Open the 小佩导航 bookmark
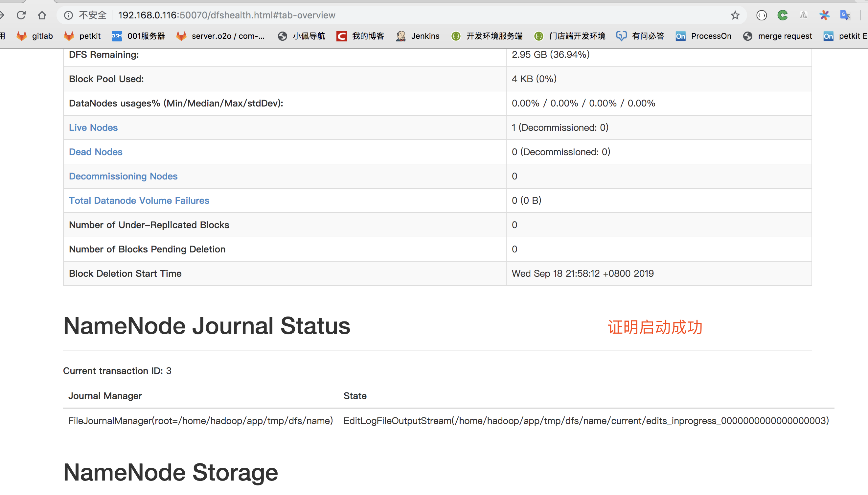 coord(301,36)
